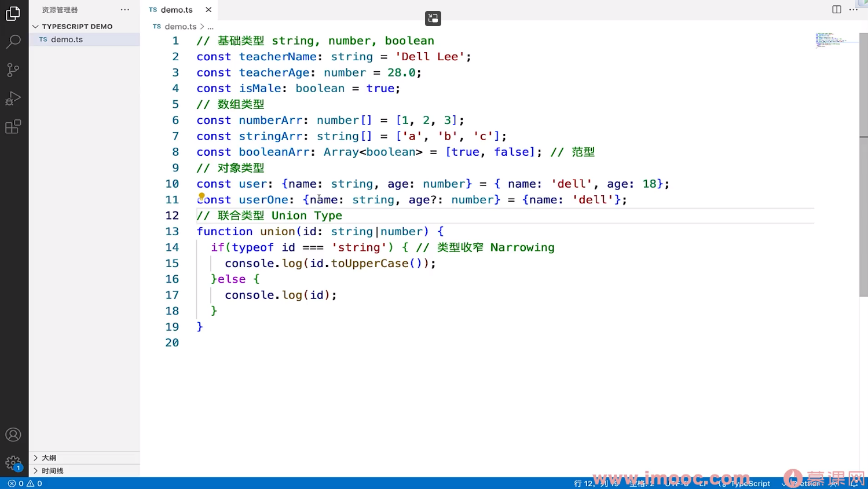Image resolution: width=868 pixels, height=489 pixels.
Task: Click demo.ts in the breadcrumb path
Action: 180,27
